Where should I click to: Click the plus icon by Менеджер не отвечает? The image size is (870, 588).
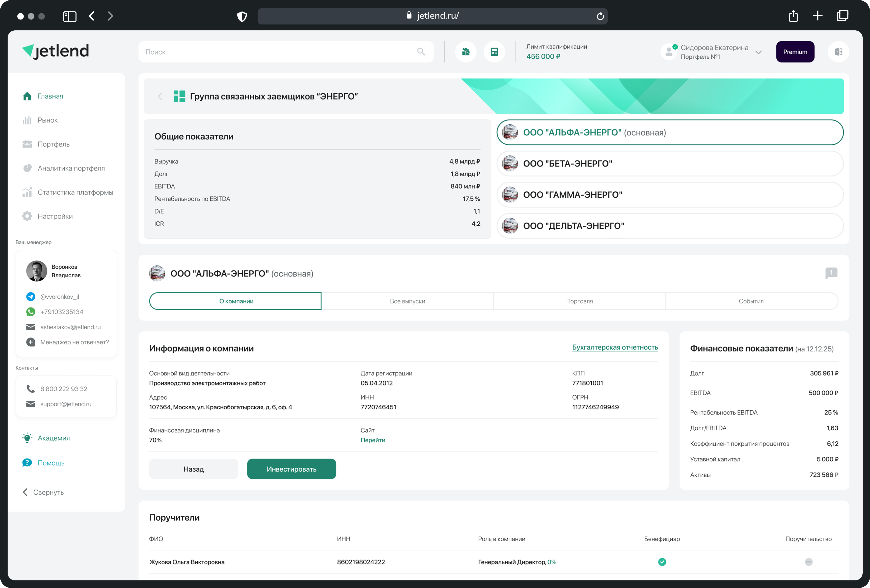click(31, 342)
